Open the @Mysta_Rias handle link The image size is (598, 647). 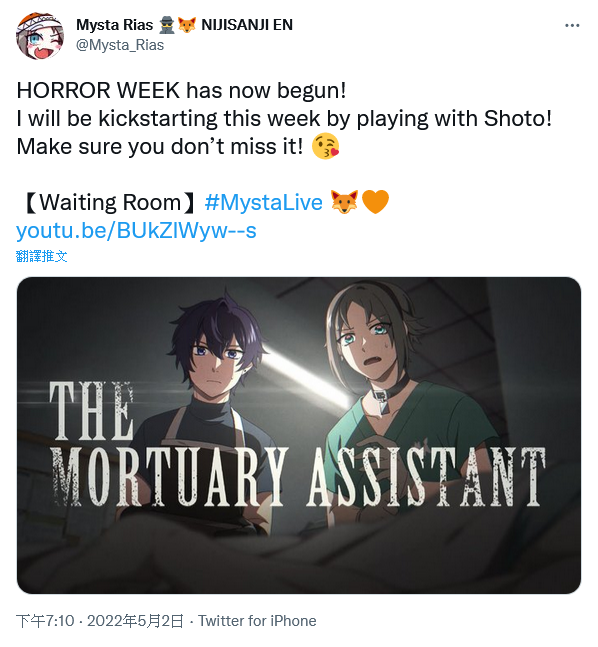(120, 45)
